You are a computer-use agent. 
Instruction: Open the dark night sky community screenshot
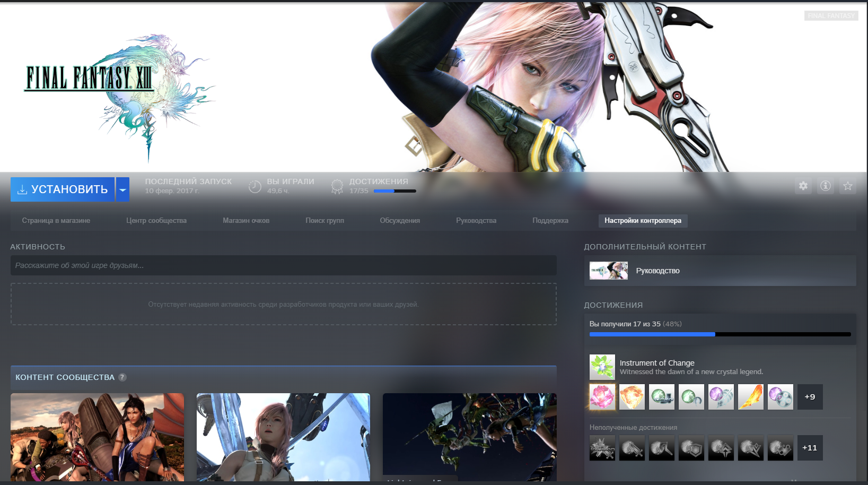470,437
